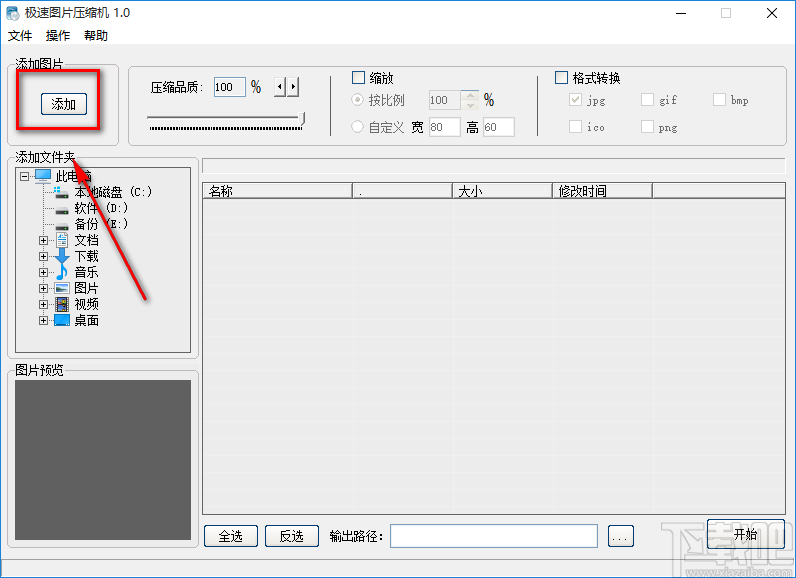Close the 极速图片压缩机 window
This screenshot has width=796, height=578.
click(x=772, y=13)
